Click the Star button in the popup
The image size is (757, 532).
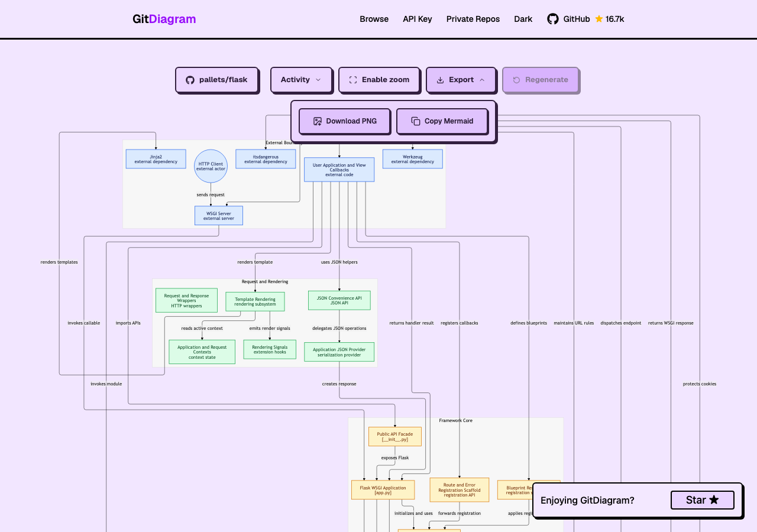tap(703, 500)
